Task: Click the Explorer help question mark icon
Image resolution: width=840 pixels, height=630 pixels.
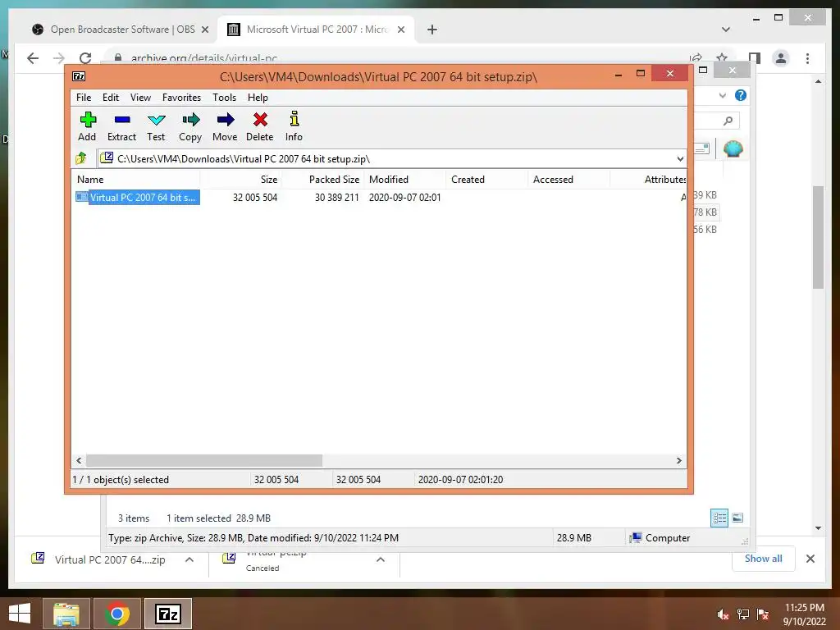Action: coord(741,95)
